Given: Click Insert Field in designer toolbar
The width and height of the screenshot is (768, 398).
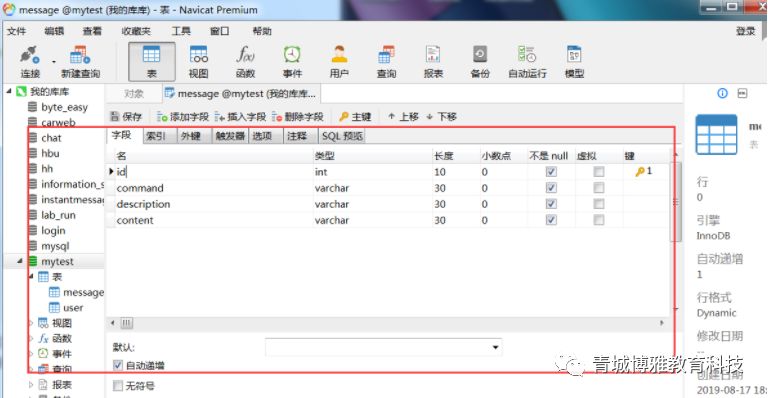Looking at the screenshot, I should coord(240,117).
